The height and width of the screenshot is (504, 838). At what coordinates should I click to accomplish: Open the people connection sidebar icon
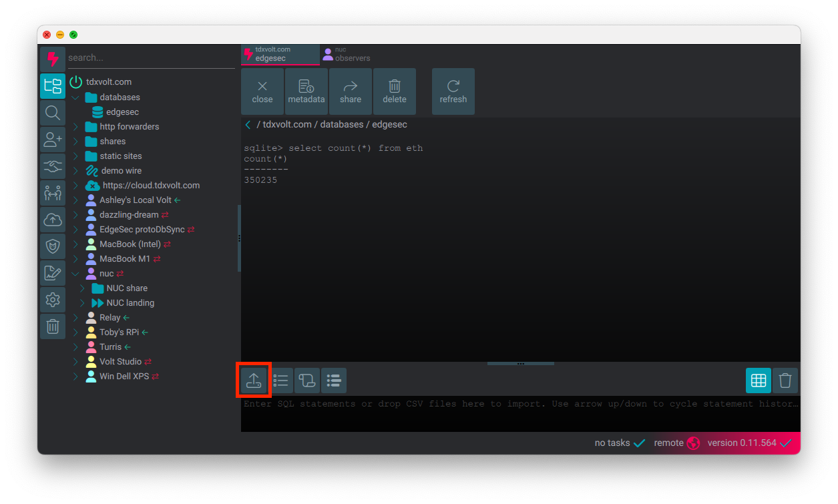pyautogui.click(x=53, y=193)
